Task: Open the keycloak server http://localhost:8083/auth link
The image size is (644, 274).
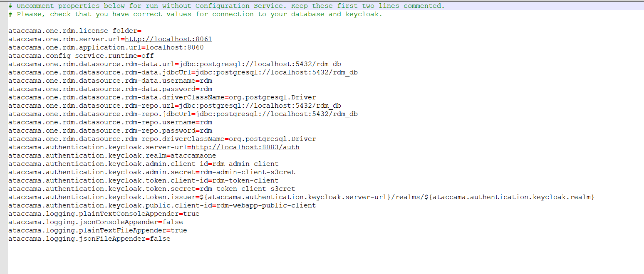Action: tap(245, 147)
